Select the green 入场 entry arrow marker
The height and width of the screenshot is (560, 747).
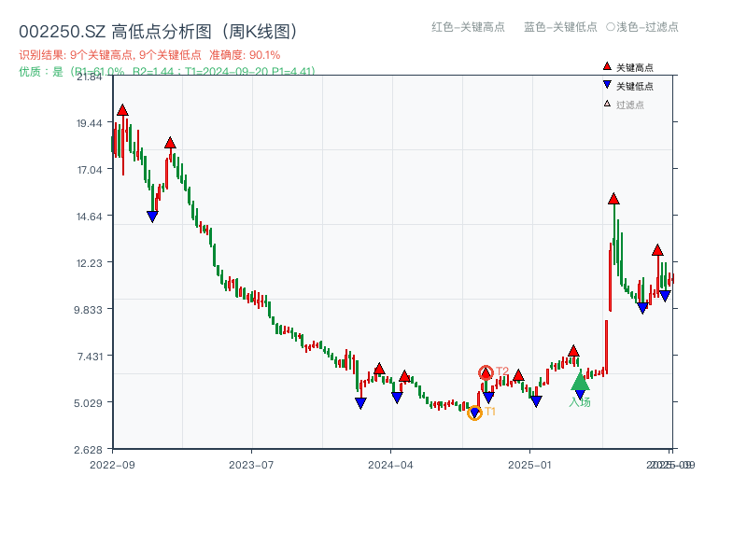point(579,384)
